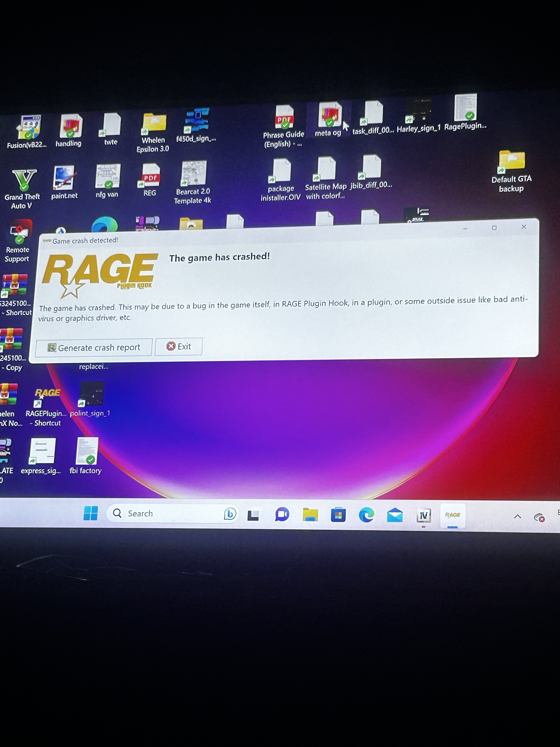The image size is (560, 747).
Task: Click the Generate crash report button
Action: point(94,348)
